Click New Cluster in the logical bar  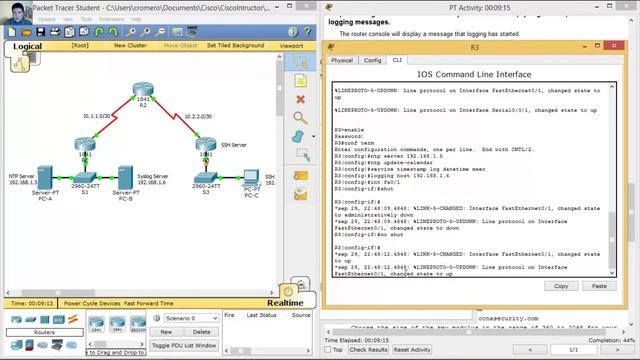130,45
